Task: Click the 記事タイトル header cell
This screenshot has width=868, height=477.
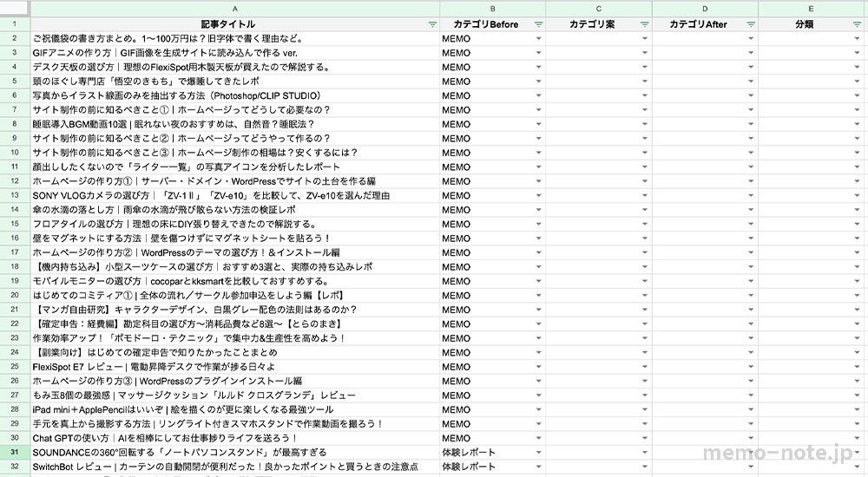Action: [x=235, y=24]
